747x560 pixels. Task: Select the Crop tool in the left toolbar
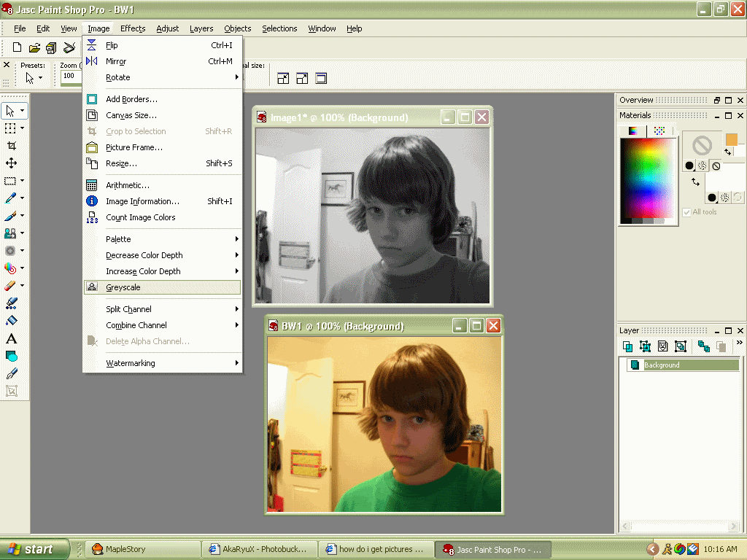pyautogui.click(x=12, y=146)
